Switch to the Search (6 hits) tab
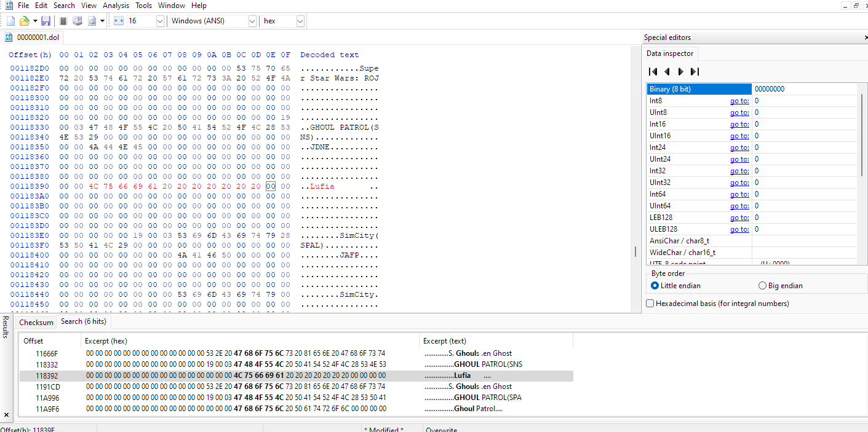The width and height of the screenshot is (868, 432). coord(83,321)
